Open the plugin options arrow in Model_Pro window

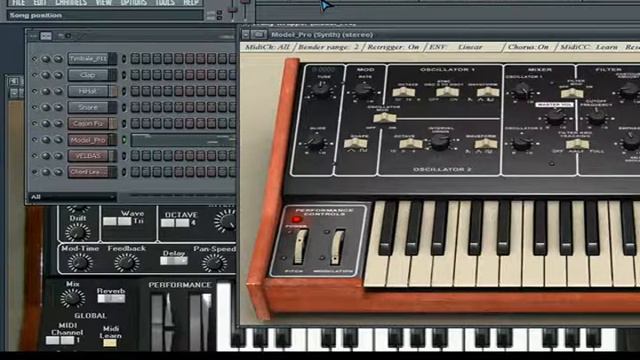coord(246,35)
